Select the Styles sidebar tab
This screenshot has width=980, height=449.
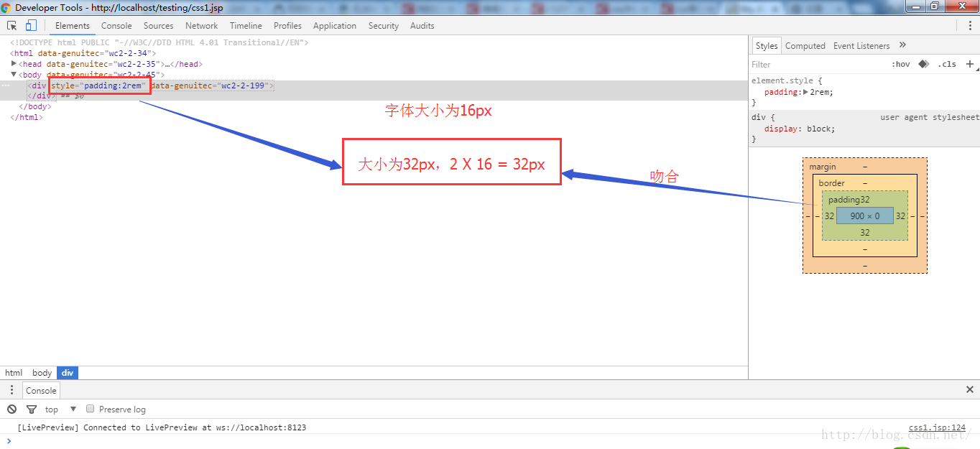coord(767,45)
